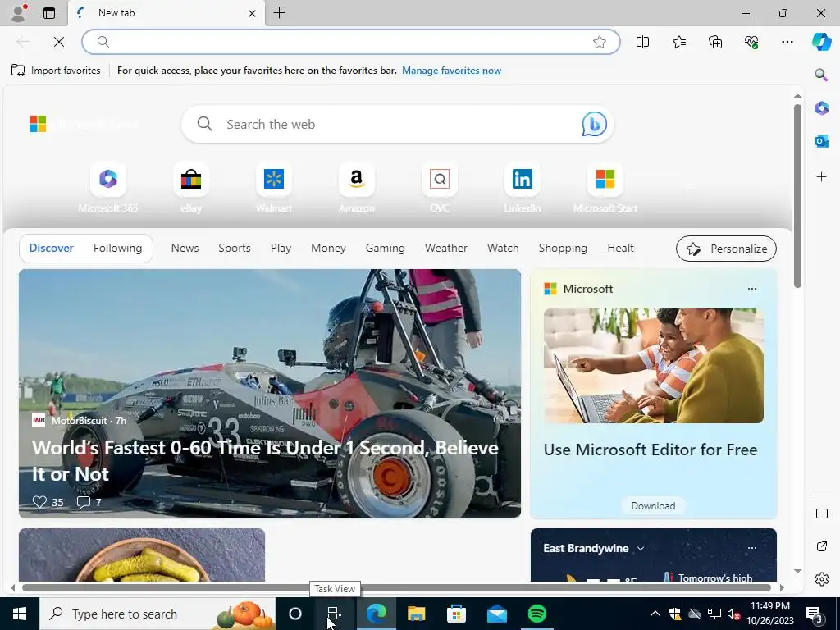Add this page to favorites star
This screenshot has width=840, height=630.
(600, 42)
